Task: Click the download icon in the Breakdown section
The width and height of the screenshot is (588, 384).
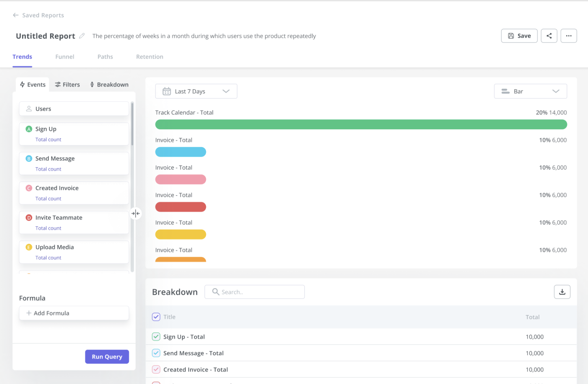Action: tap(562, 292)
